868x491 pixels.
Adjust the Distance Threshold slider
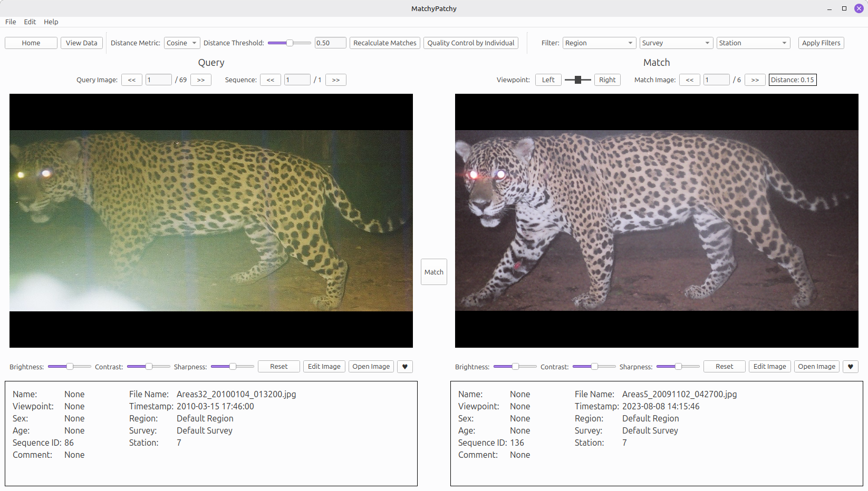pyautogui.click(x=290, y=43)
